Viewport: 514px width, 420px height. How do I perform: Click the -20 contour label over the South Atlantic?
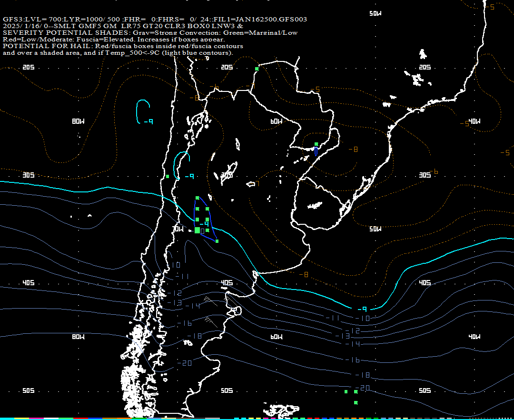[x=363, y=388]
